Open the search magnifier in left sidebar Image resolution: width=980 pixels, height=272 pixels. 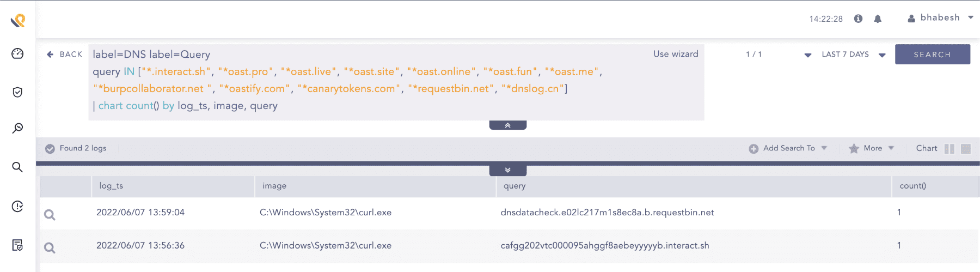(17, 167)
